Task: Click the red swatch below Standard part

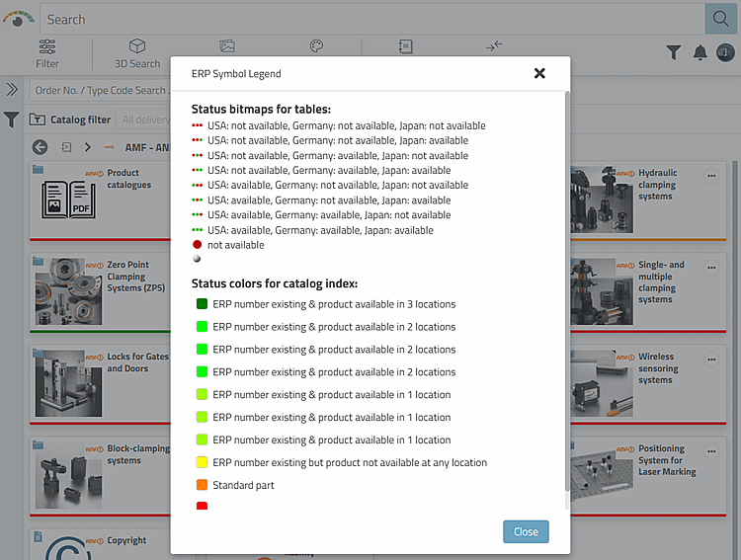Action: tap(202, 506)
